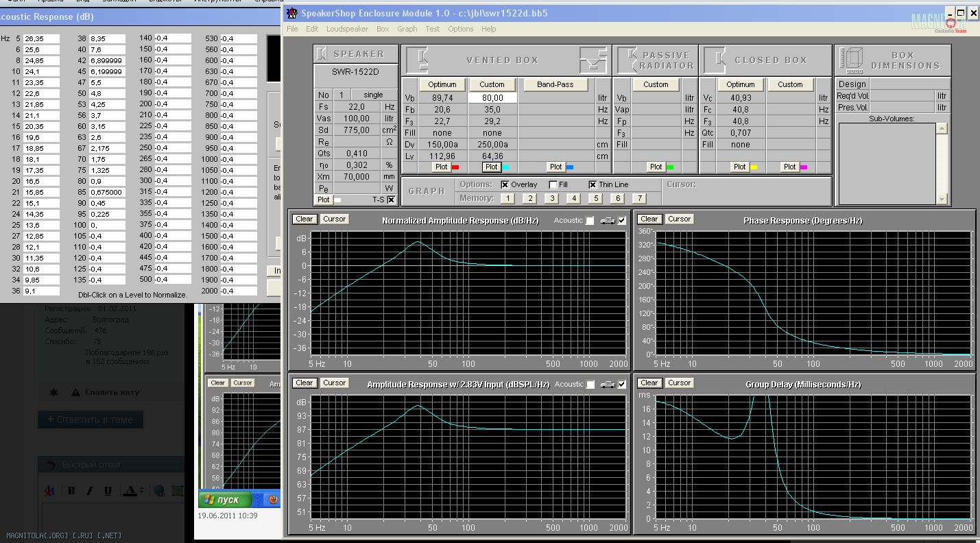
Task: Click the Underline formatting icon in quick reply editor
Action: [x=108, y=491]
